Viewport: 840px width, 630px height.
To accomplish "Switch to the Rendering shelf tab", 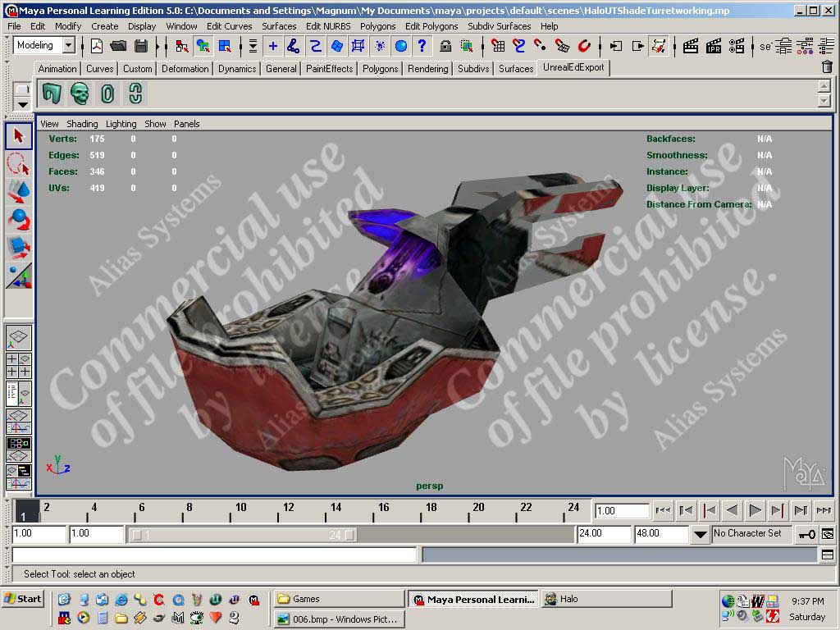I will tap(428, 69).
